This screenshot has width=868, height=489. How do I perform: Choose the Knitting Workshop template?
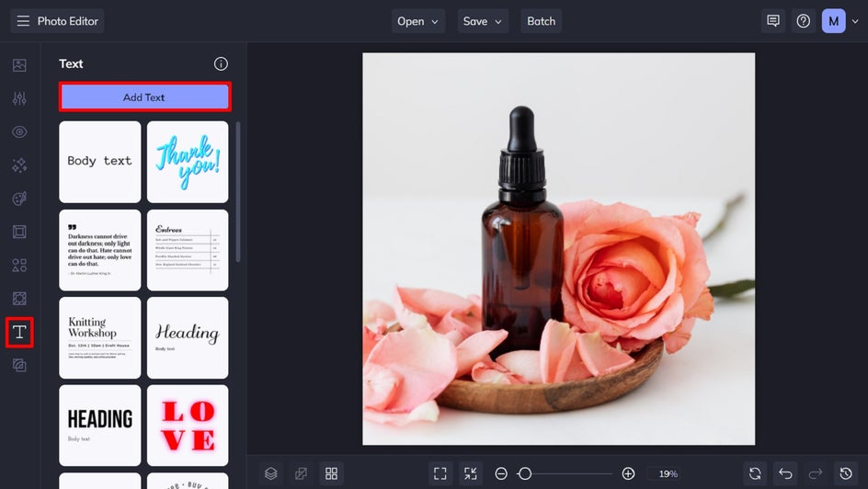coord(99,337)
